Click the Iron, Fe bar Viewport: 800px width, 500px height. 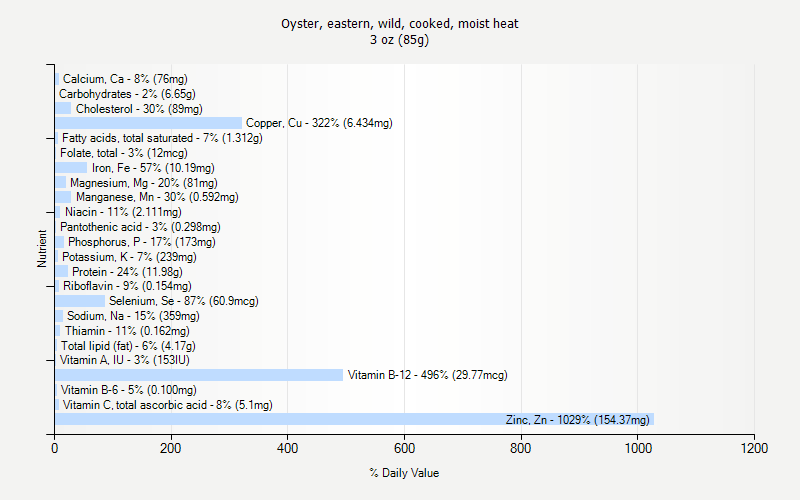coord(70,168)
